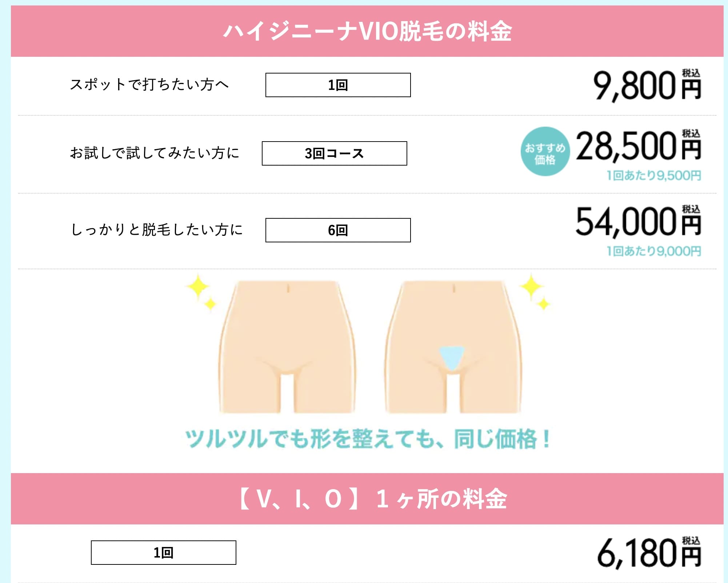Click the ハイジニーナVIO脱毛の料金 header
Image resolution: width=728 pixels, height=583 pixels.
[x=367, y=31]
